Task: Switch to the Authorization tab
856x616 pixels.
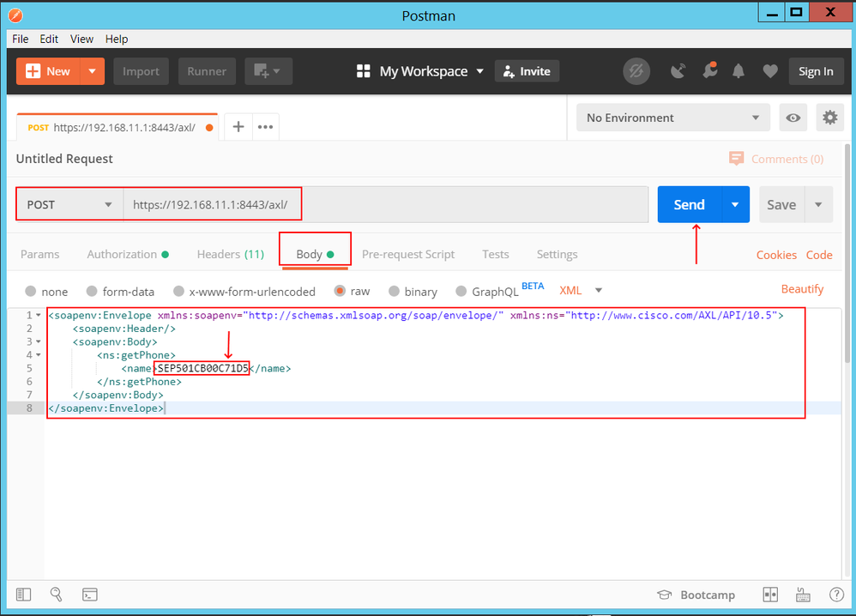Action: (128, 254)
